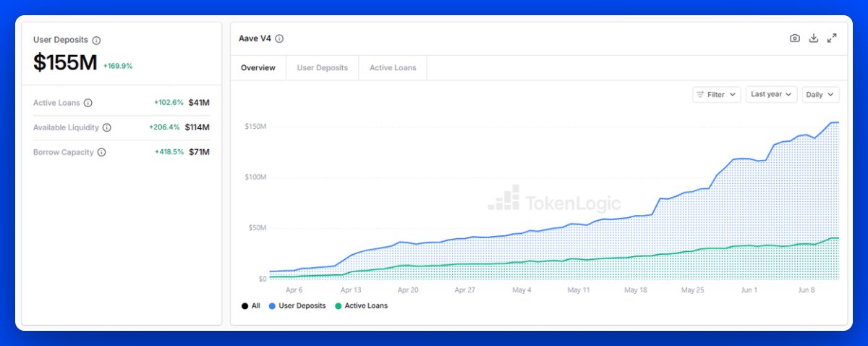Click the $114M available liquidity value
868x346 pixels.
click(x=197, y=127)
